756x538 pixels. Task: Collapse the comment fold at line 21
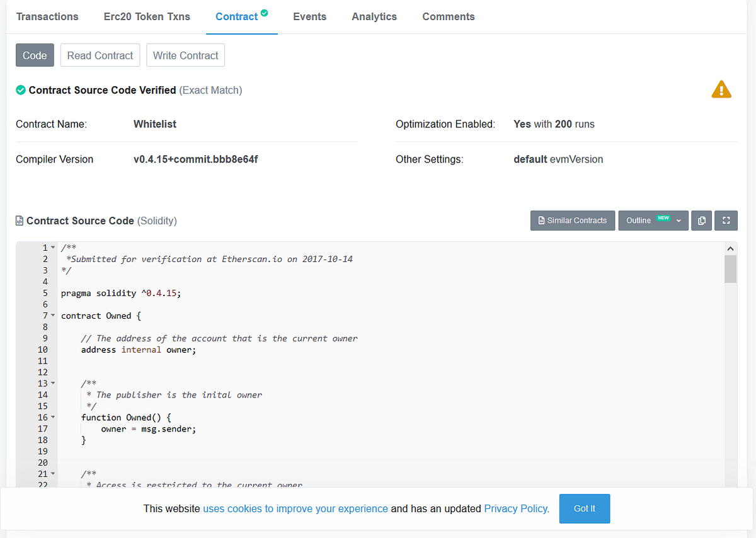click(53, 474)
